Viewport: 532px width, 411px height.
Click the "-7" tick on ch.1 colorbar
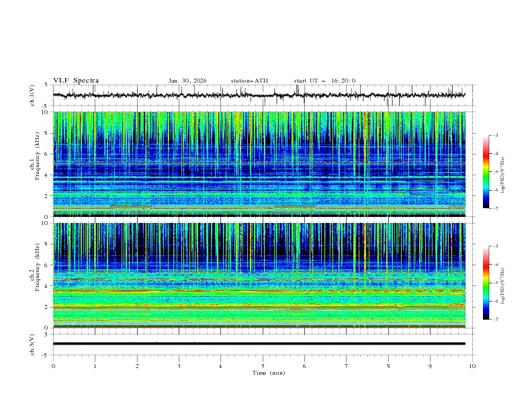pyautogui.click(x=496, y=208)
